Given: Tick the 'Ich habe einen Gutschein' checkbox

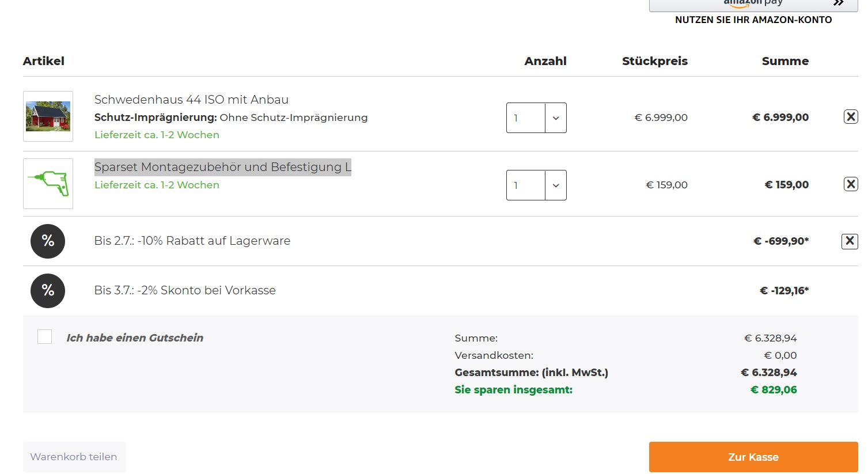Looking at the screenshot, I should pos(44,337).
